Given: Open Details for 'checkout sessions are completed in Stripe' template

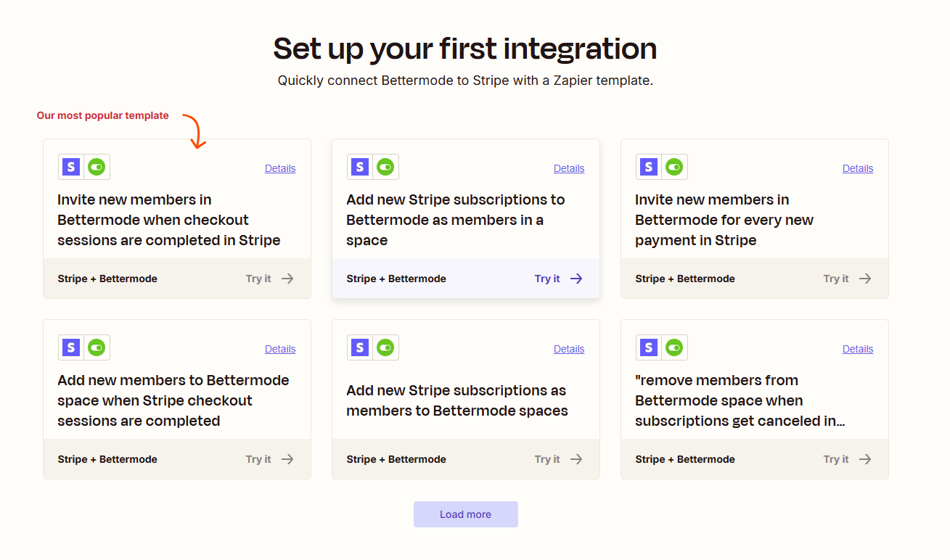Looking at the screenshot, I should [x=280, y=168].
